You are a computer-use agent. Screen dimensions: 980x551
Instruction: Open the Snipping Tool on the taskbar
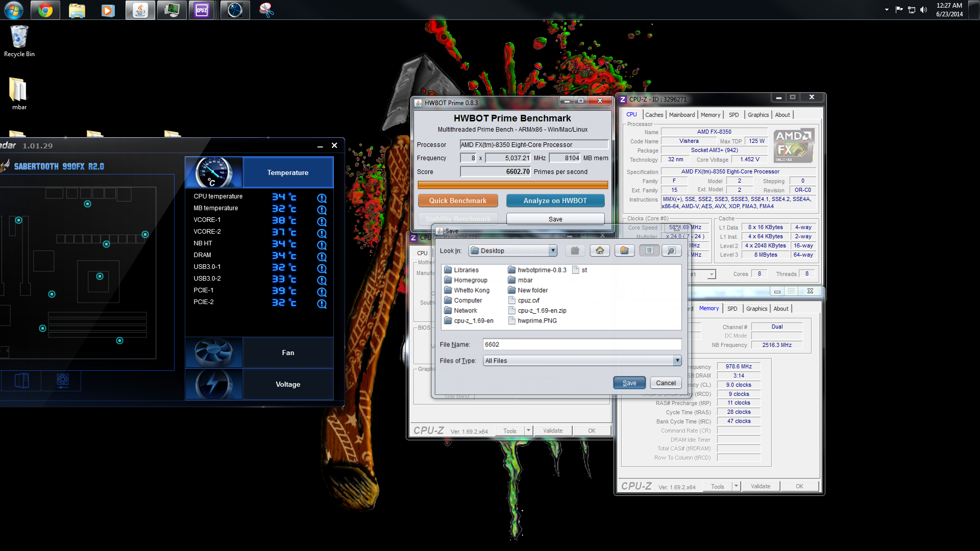266,10
